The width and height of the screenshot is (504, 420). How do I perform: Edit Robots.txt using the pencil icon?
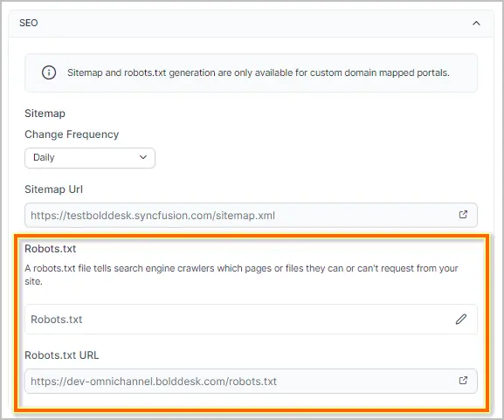461,319
